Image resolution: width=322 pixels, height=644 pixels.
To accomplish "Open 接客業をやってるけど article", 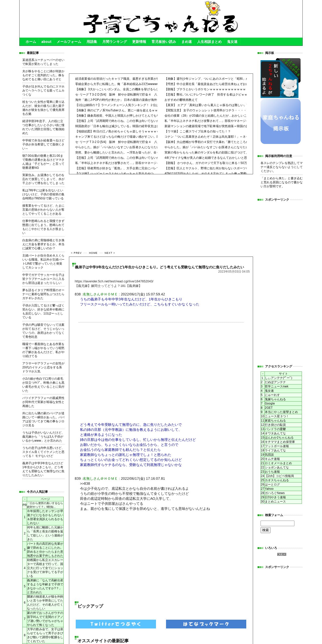I will coord(43,210).
